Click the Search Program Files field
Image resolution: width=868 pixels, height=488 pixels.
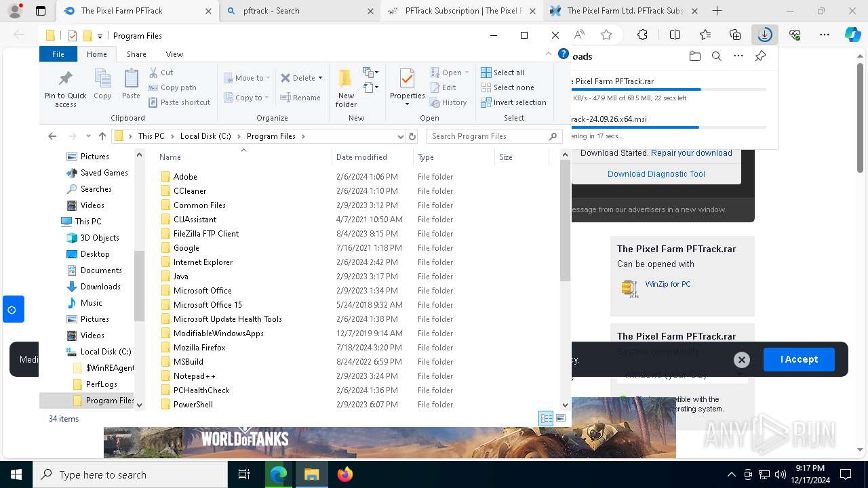[x=494, y=136]
